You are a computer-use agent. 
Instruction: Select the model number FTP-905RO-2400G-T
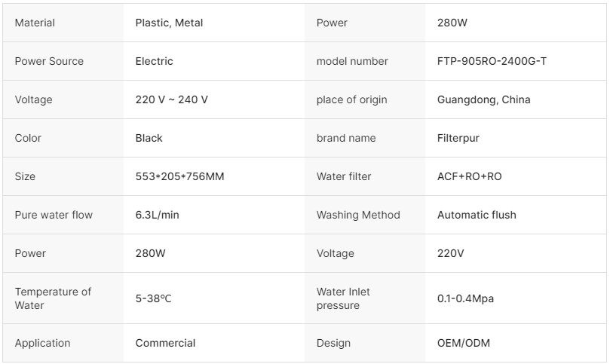(x=492, y=61)
